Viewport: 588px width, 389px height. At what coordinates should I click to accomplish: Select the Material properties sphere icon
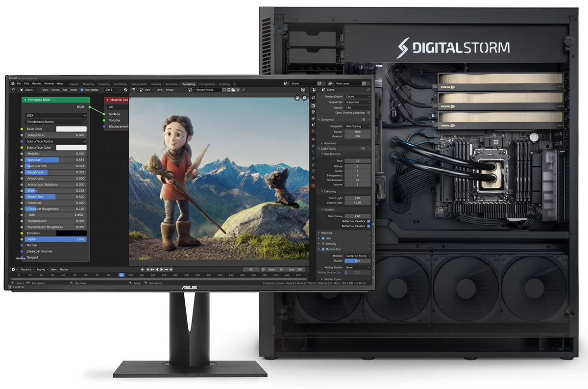pyautogui.click(x=313, y=178)
